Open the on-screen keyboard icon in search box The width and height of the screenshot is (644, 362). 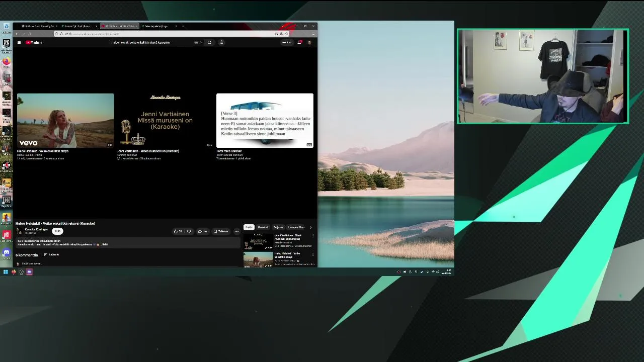point(196,42)
